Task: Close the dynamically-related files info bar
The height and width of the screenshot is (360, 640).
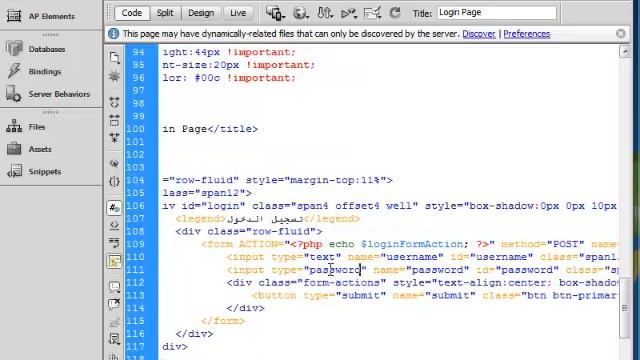Action: (621, 34)
